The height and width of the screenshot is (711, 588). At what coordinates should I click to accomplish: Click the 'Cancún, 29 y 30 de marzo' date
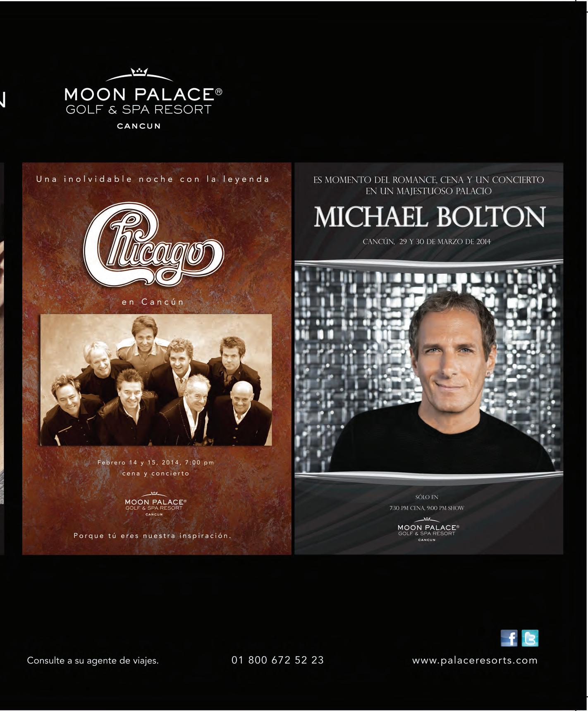click(x=427, y=242)
